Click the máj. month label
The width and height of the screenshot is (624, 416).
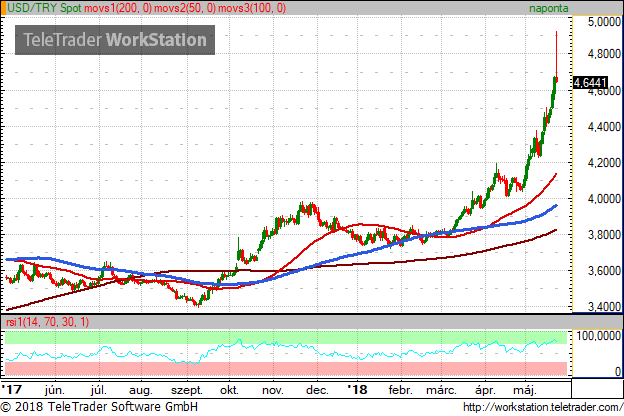[x=525, y=390]
